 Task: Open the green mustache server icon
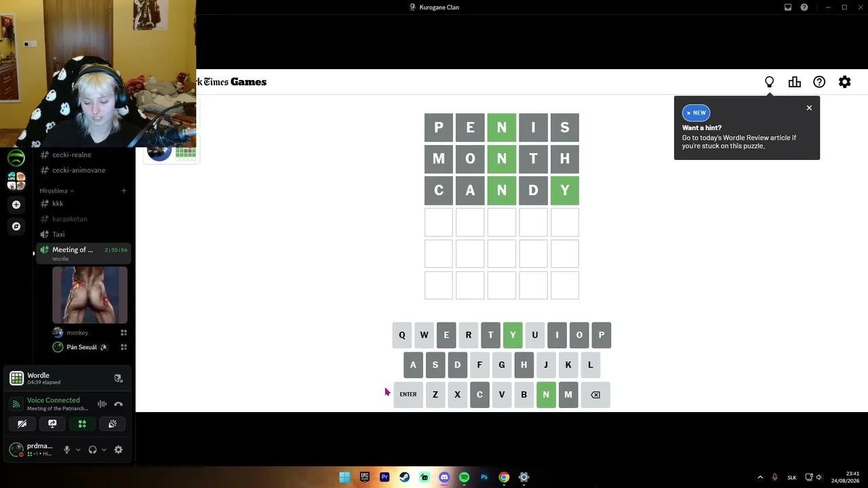pos(16,158)
